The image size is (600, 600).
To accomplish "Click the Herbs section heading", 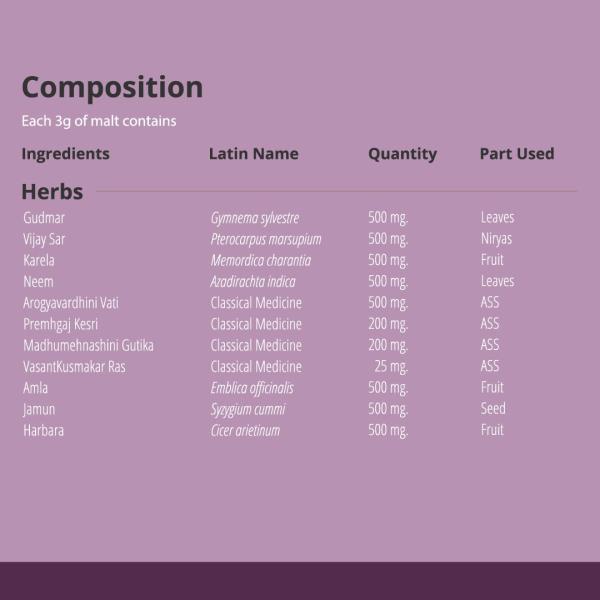I will tap(52, 191).
